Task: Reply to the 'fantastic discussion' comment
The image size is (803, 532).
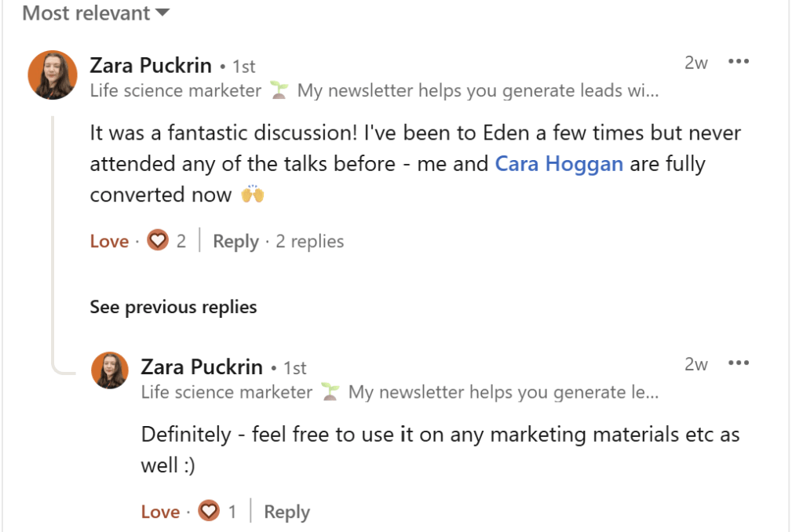Action: 235,241
